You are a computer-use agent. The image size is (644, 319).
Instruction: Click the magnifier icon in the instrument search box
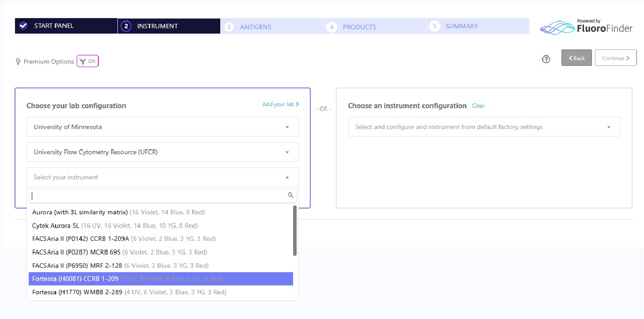pyautogui.click(x=290, y=195)
